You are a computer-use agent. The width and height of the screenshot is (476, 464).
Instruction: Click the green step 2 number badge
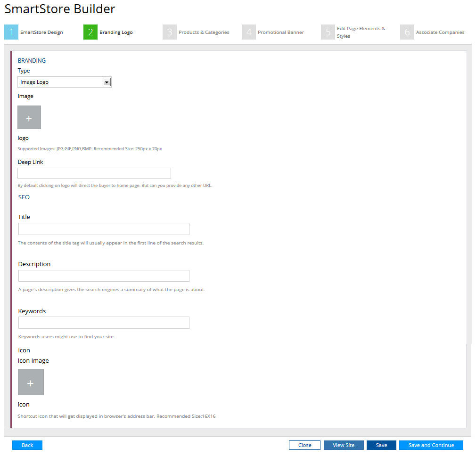pos(90,32)
